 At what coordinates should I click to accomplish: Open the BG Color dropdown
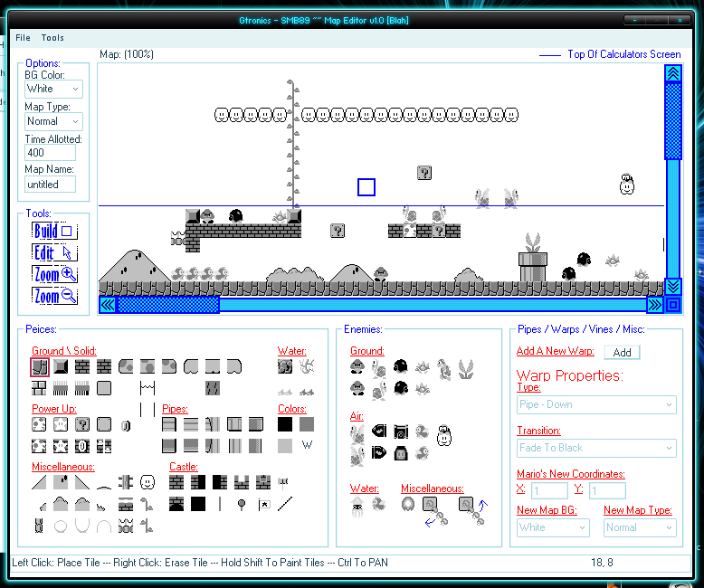click(x=53, y=89)
